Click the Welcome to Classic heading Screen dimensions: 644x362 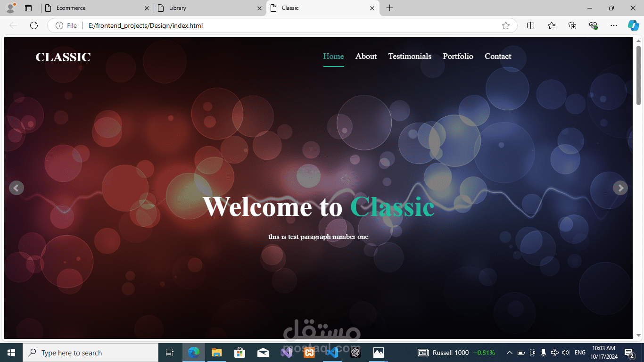point(319,206)
